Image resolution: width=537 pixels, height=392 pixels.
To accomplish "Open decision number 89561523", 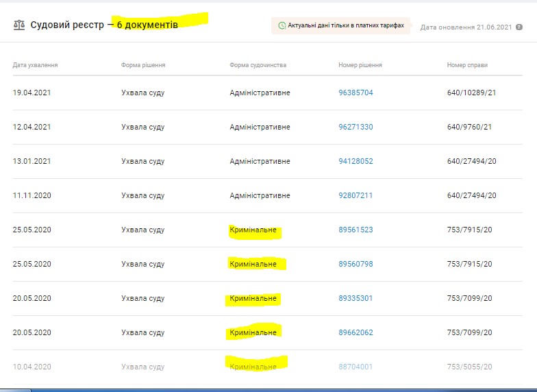I will [x=355, y=230].
